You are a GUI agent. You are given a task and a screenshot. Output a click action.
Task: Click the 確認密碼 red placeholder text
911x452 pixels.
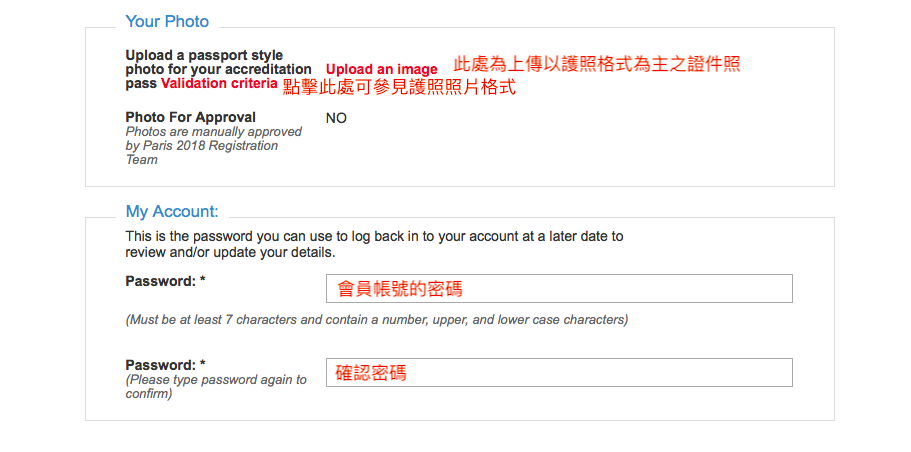[371, 373]
